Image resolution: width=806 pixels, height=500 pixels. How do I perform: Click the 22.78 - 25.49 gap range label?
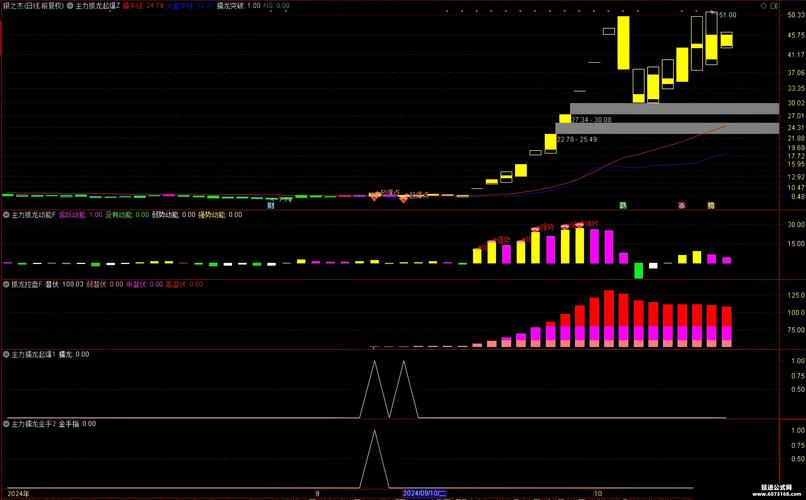(577, 139)
